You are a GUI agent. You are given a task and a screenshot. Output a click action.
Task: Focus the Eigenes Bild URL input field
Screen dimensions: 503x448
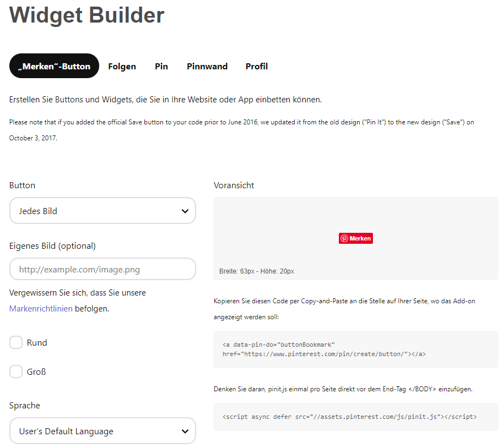tap(102, 269)
